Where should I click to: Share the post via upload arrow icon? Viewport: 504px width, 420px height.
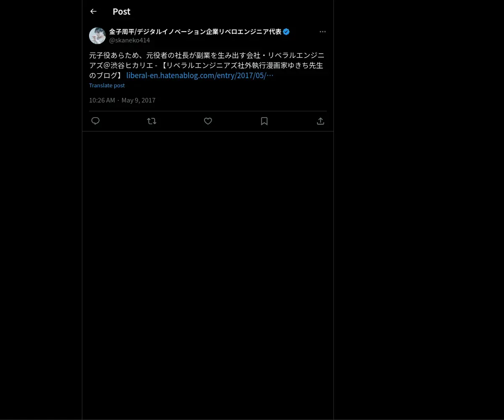pyautogui.click(x=320, y=121)
